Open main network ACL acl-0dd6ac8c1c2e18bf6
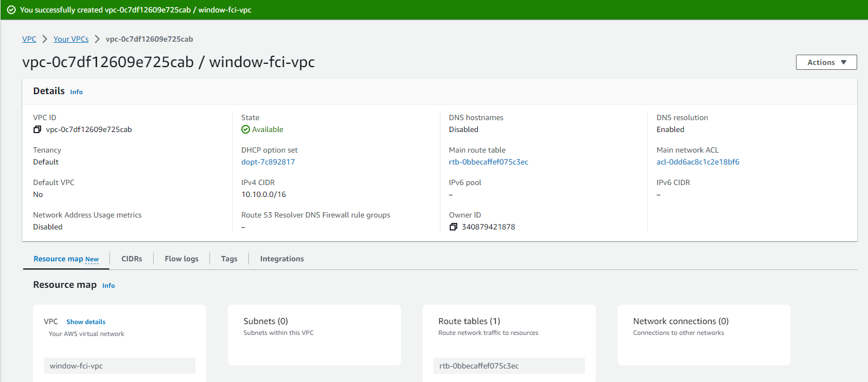 tap(698, 162)
